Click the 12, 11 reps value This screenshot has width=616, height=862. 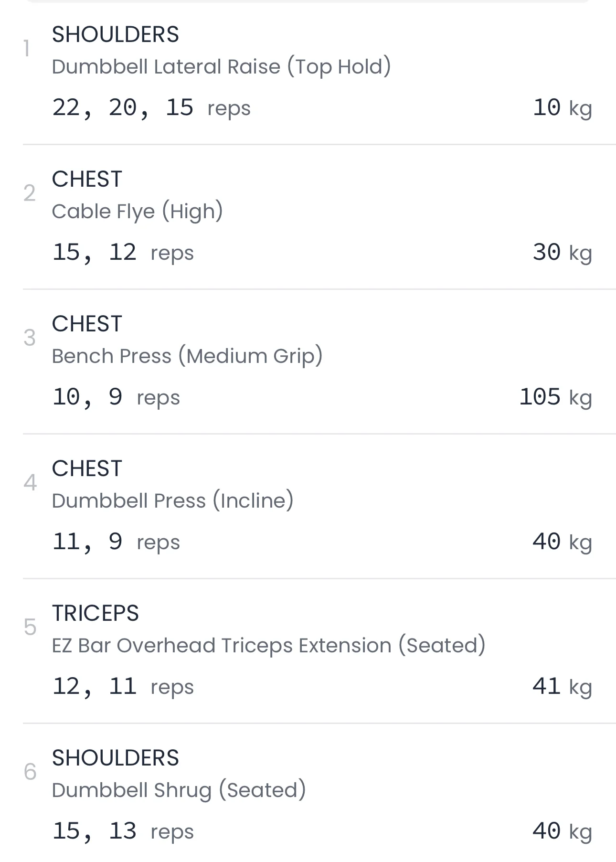pos(123,687)
